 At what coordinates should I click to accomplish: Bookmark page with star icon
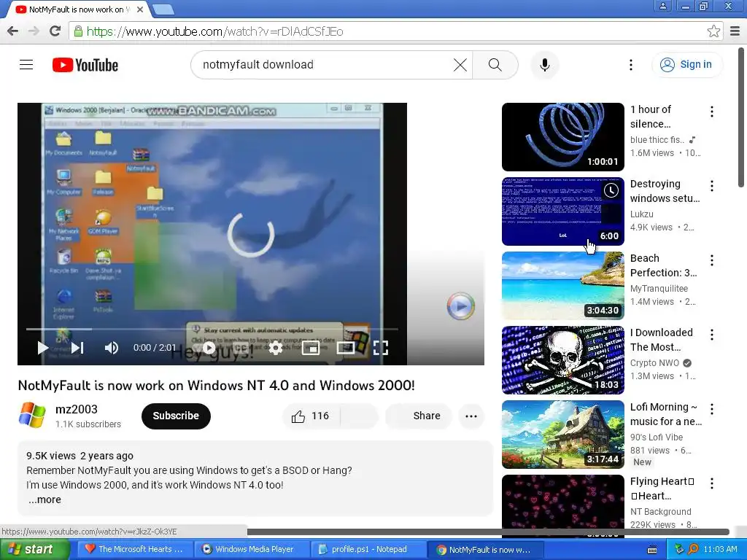click(x=713, y=31)
